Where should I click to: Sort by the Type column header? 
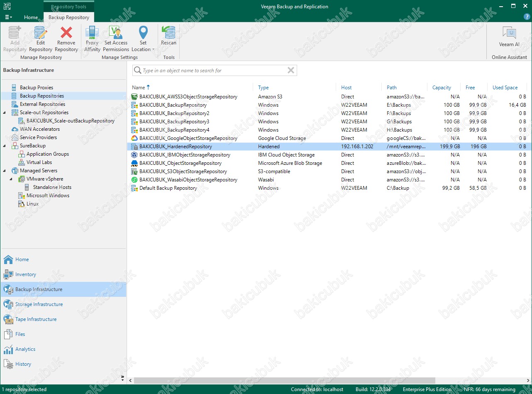click(264, 88)
